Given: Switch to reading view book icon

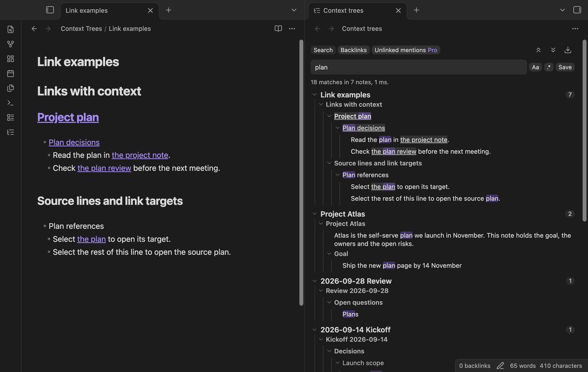Looking at the screenshot, I should point(278,29).
